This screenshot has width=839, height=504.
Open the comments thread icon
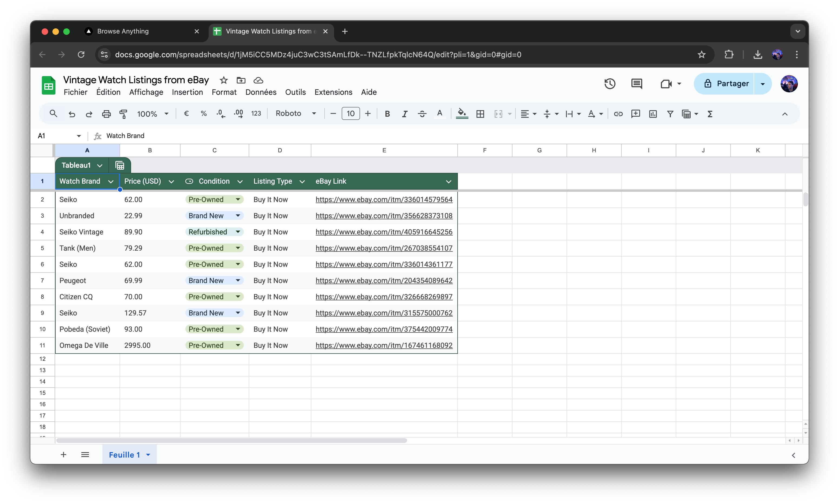(637, 83)
